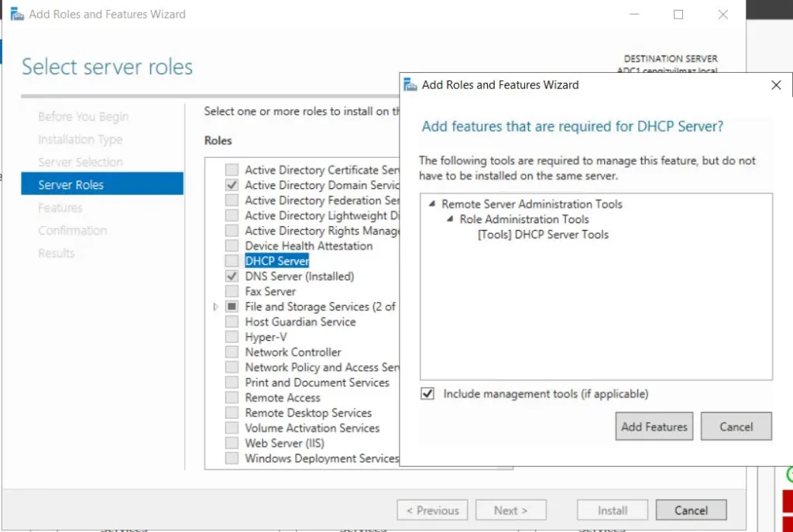Check Web Server (IIS) role

[232, 443]
